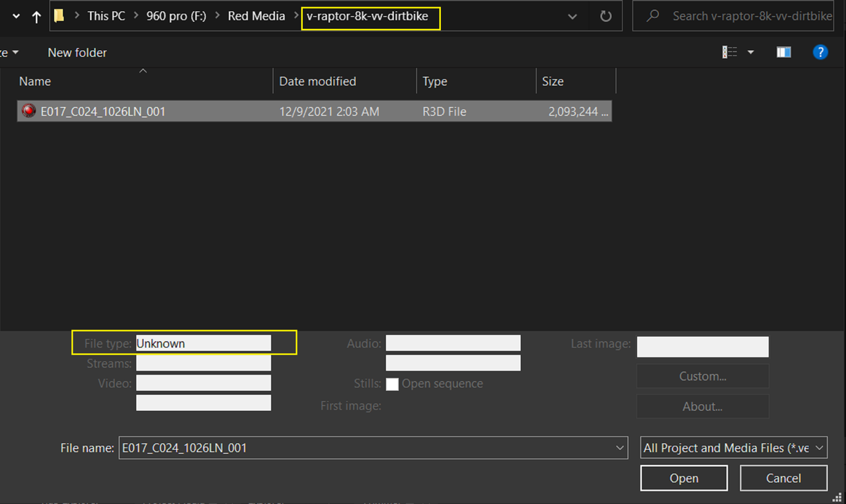The image size is (846, 504).
Task: Click the About... button
Action: [x=703, y=406]
